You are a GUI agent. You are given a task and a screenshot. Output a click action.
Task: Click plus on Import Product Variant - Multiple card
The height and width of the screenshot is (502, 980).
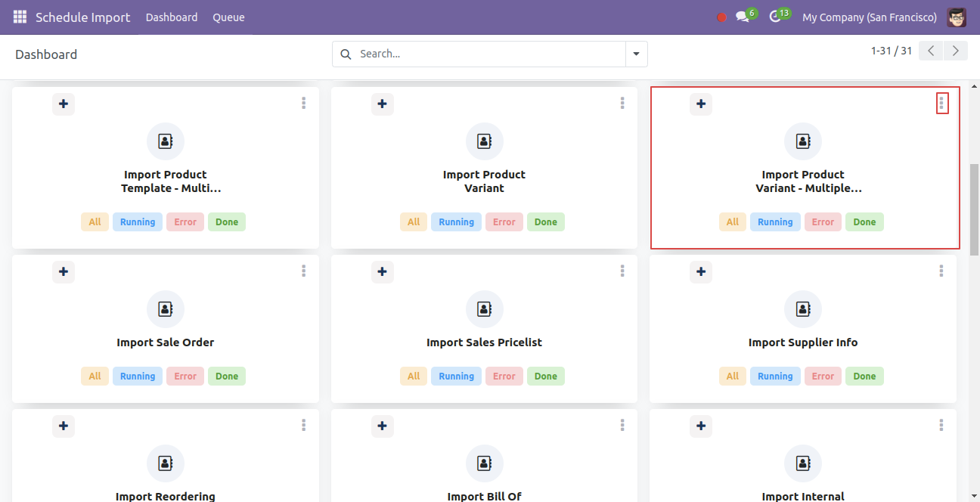(701, 104)
